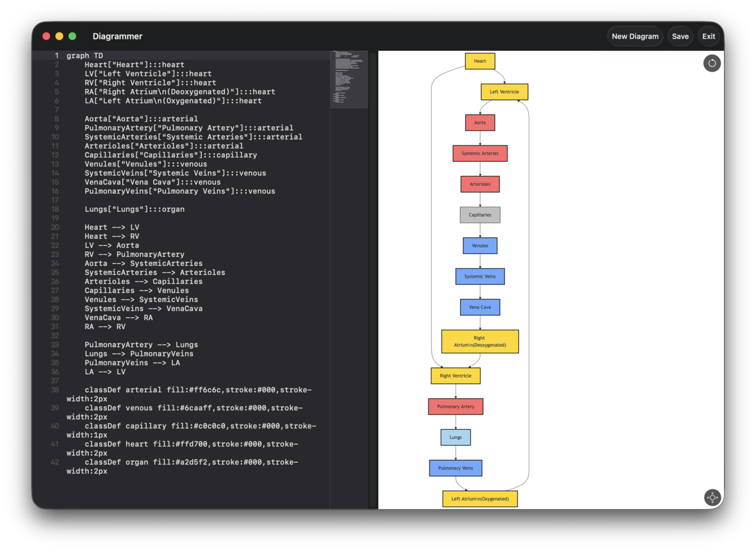Select the Capillaries node
Screen dimensions: 756x551
(x=480, y=215)
